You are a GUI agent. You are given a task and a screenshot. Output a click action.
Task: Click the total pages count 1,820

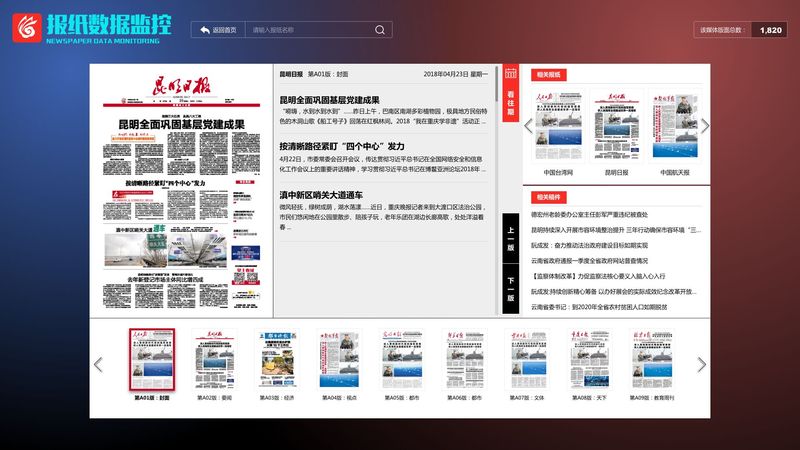pos(770,30)
